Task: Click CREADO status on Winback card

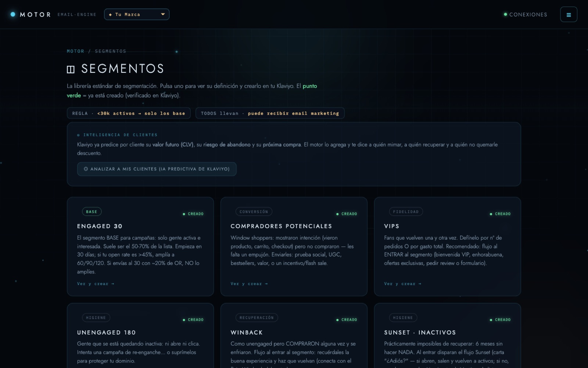Action: click(347, 320)
